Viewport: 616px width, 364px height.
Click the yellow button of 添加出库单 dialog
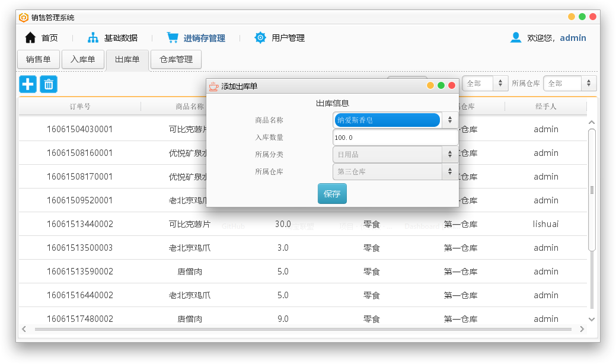click(x=430, y=85)
